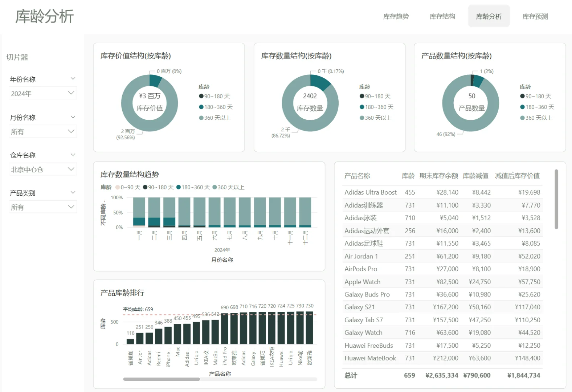The image size is (572, 392).
Task: Select the Huawei MateBook row
Action: click(x=442, y=358)
